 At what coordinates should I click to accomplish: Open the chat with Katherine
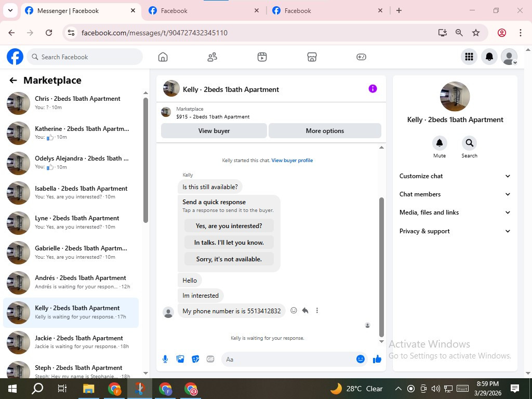(x=71, y=133)
